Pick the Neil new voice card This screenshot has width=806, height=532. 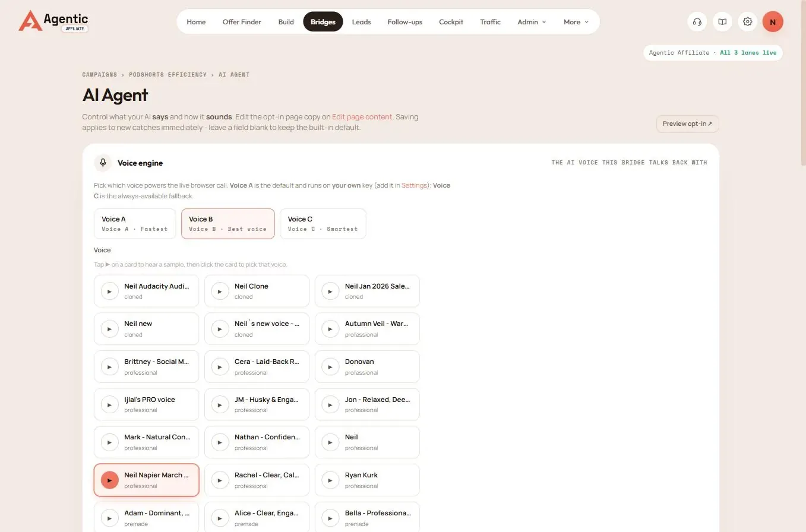point(146,329)
